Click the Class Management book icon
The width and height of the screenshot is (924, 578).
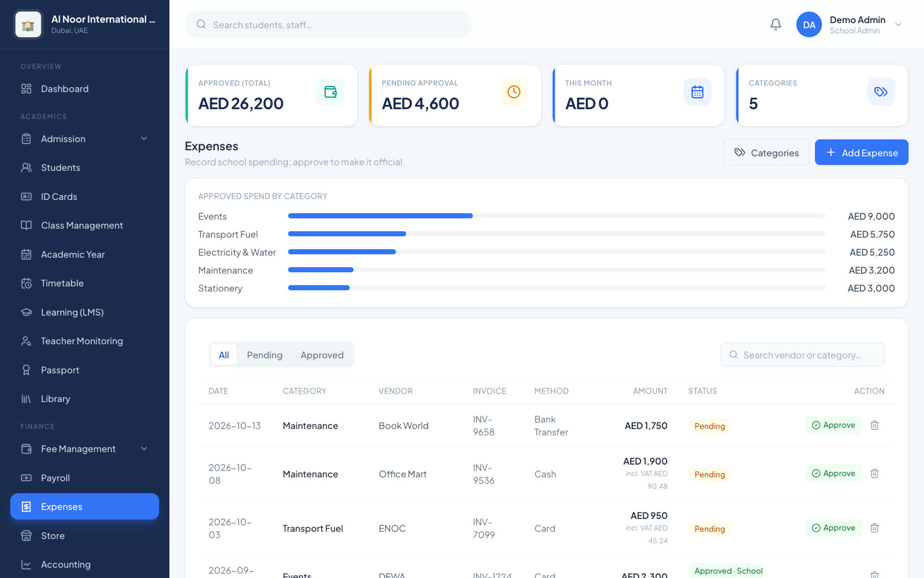[27, 225]
